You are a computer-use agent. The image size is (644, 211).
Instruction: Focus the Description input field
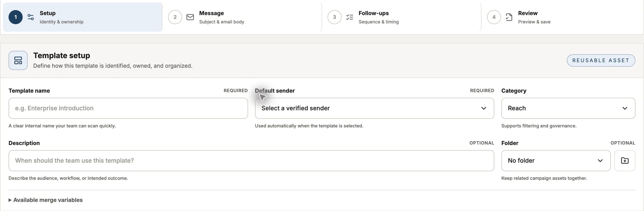pyautogui.click(x=251, y=161)
